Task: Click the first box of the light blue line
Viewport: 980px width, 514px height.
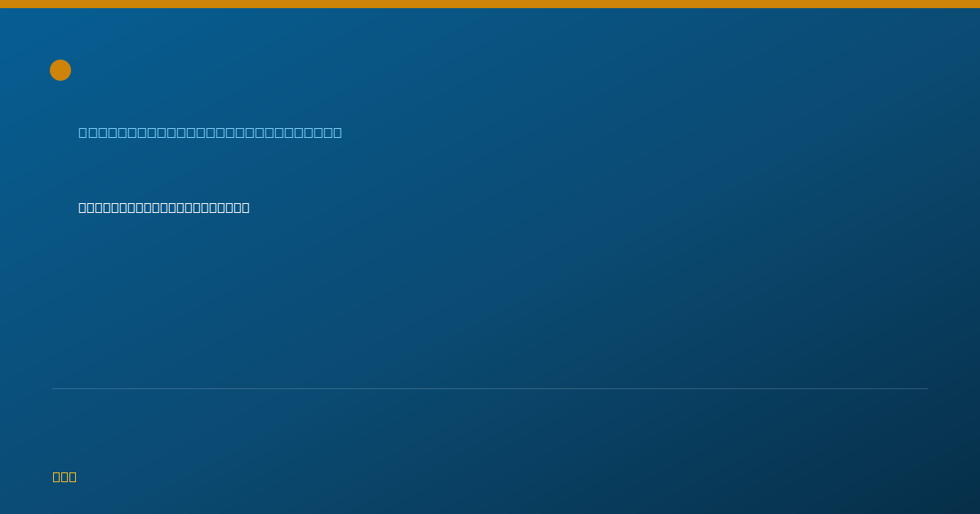Action: pos(82,132)
